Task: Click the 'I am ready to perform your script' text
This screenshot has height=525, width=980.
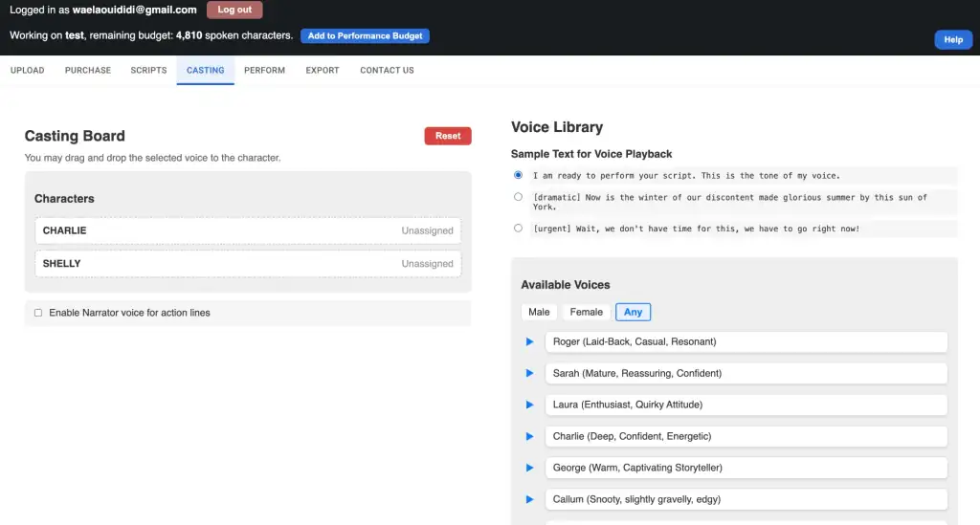Action: tap(686, 175)
